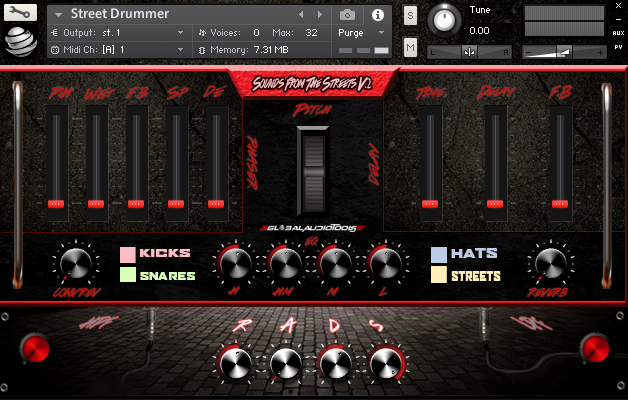Click the DE phaser fader handle
The image size is (628, 400).
tap(216, 204)
